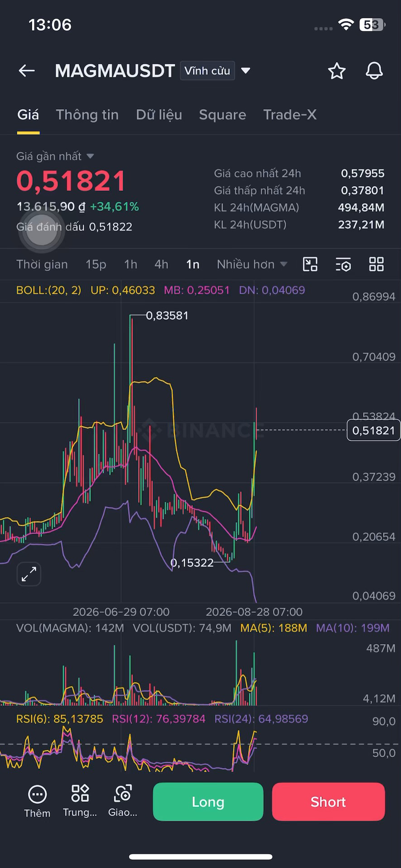
Task: Tap the Wi-Fi status icon
Action: click(x=346, y=25)
